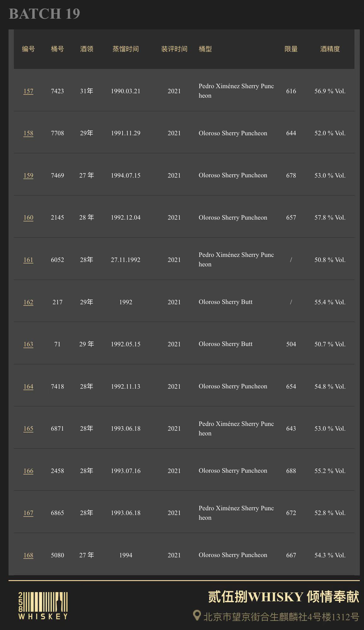Click the 酒精度 column header
364x630 pixels.
pos(330,49)
